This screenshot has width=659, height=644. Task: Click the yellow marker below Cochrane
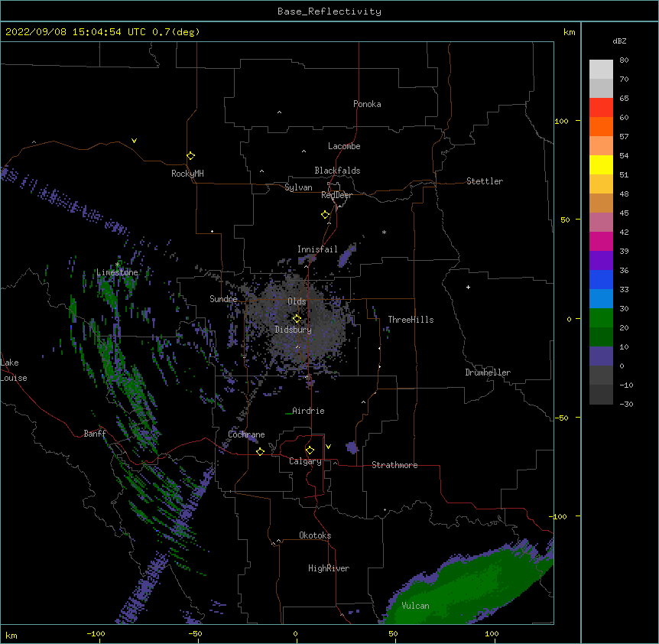(x=260, y=451)
